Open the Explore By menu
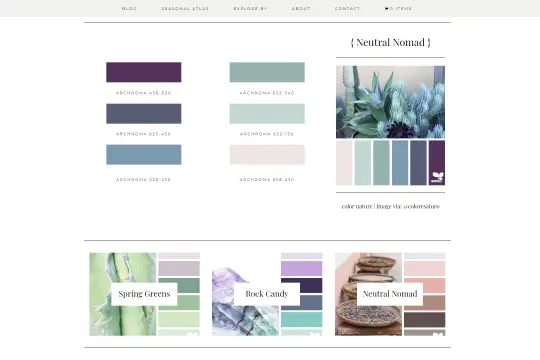This screenshot has height=360, width=540. coord(250,8)
